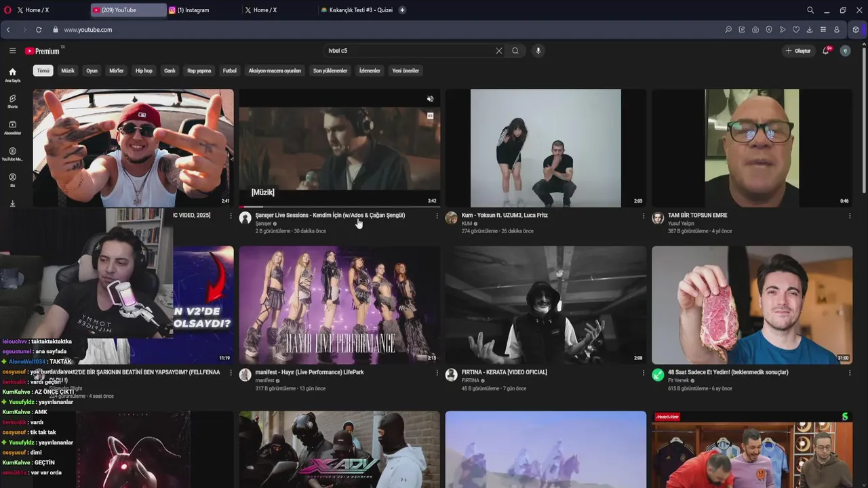Open the KUM channel link
Image resolution: width=868 pixels, height=488 pixels.
pyautogui.click(x=467, y=224)
